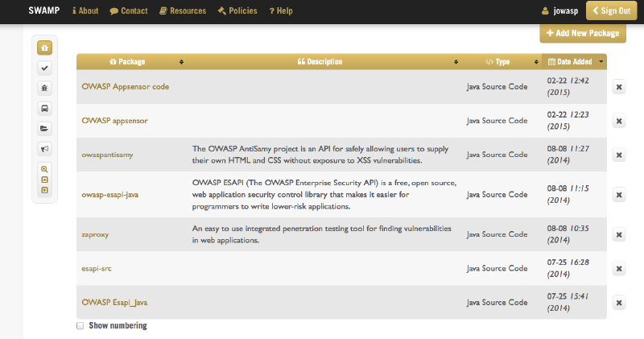
Task: Click the up-arrow square sidebar icon
Action: tap(45, 180)
